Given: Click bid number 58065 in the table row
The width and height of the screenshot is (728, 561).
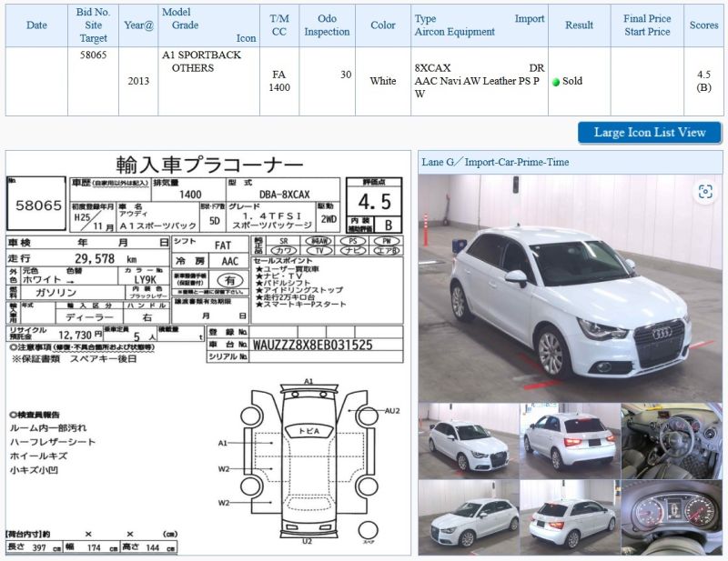Looking at the screenshot, I should [x=93, y=55].
